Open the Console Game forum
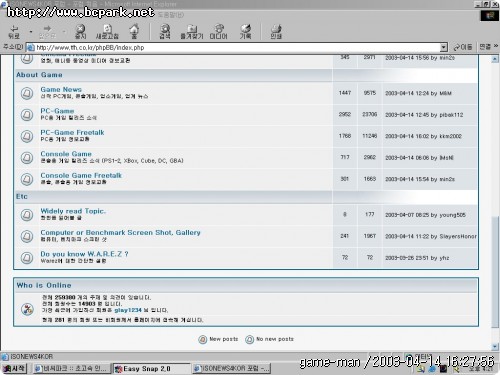 pyautogui.click(x=66, y=154)
